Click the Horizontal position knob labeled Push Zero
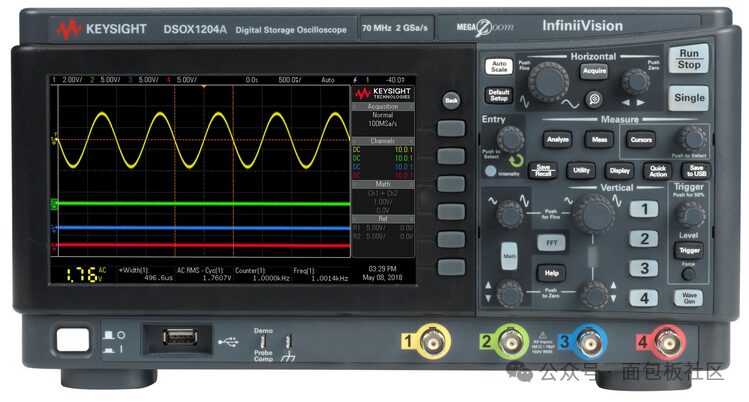Image resolution: width=749 pixels, height=402 pixels. click(x=635, y=81)
